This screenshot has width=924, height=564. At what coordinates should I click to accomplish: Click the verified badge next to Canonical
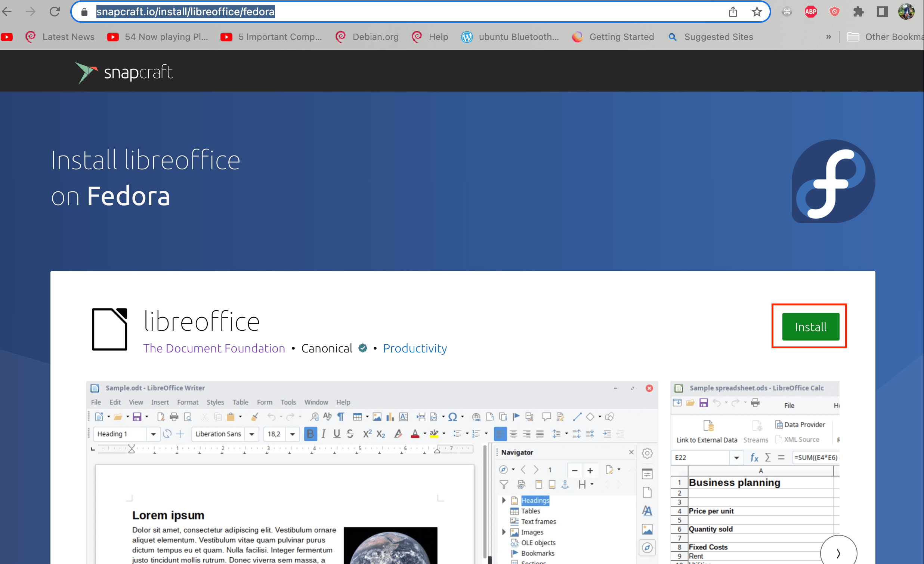point(363,348)
